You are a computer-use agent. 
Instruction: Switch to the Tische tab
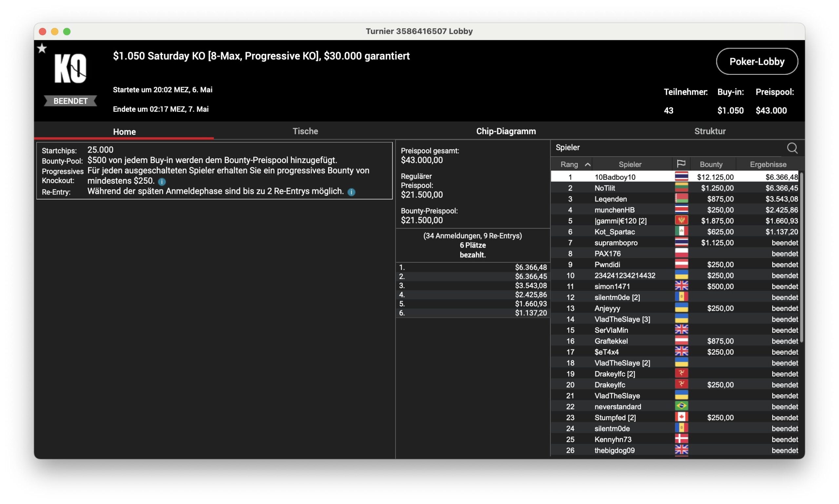tap(305, 131)
